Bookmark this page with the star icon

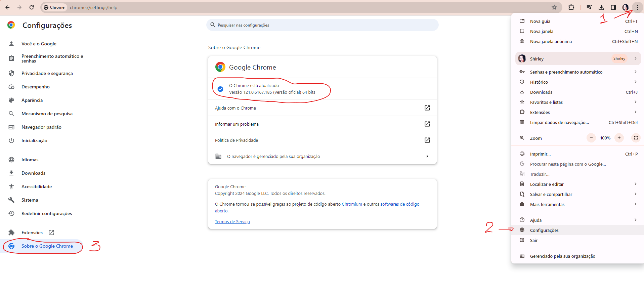(554, 7)
